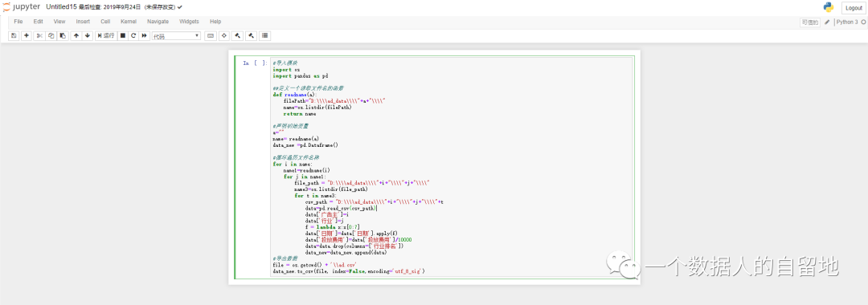The height and width of the screenshot is (305, 868).
Task: Click the 'for i in name:' code line
Action: pyautogui.click(x=293, y=164)
